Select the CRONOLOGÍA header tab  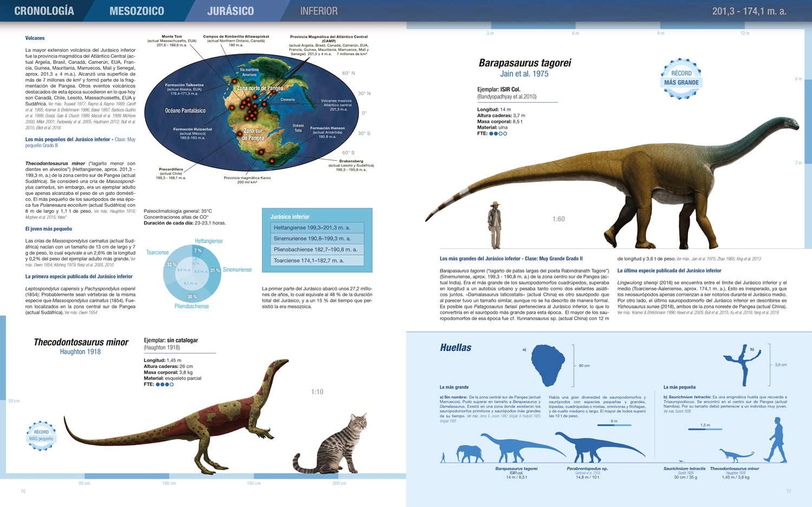(44, 11)
